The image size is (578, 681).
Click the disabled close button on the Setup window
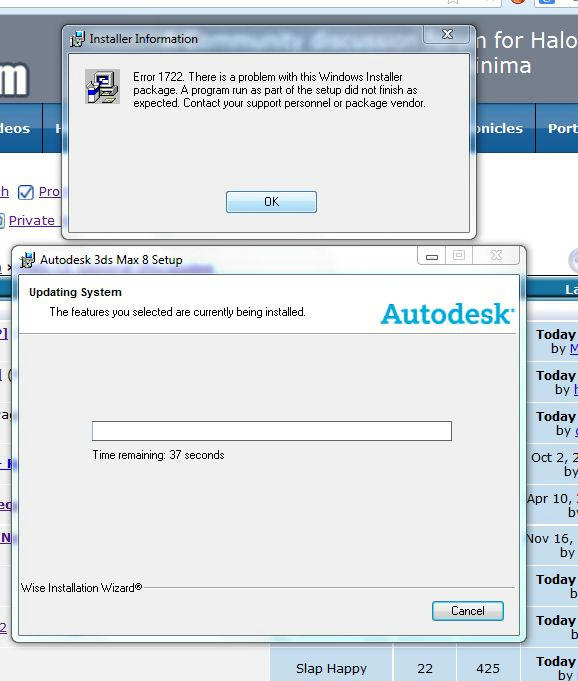coord(496,255)
